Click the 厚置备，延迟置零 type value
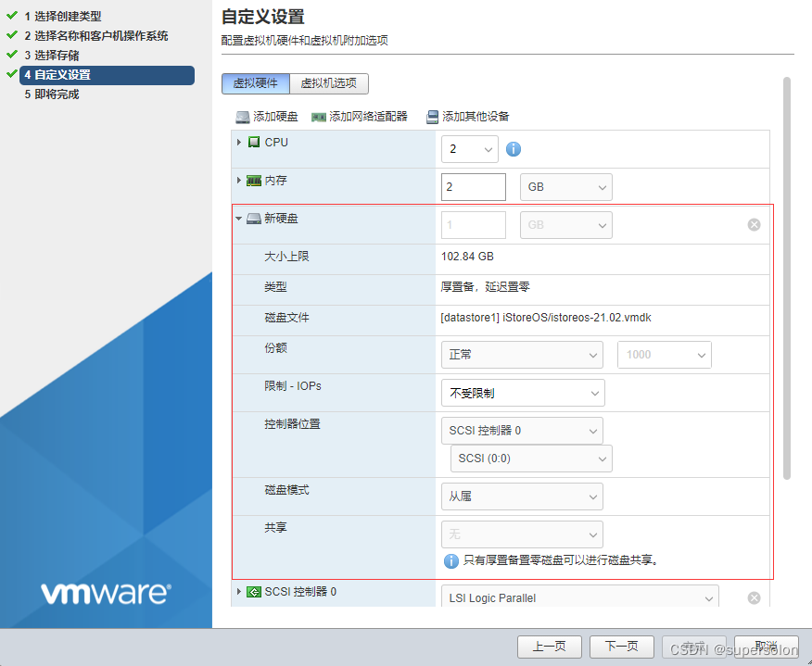 [x=485, y=287]
